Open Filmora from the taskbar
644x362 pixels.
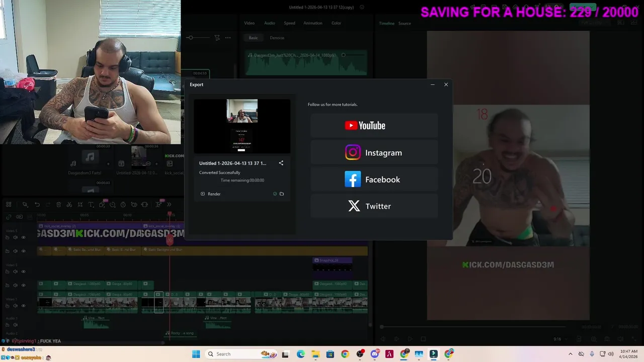tap(433, 354)
